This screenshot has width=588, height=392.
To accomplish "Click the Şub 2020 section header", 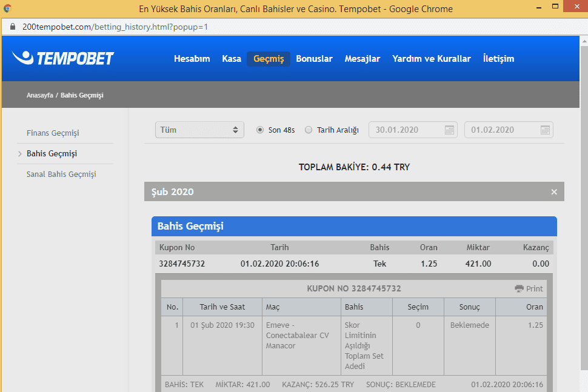I will pyautogui.click(x=354, y=192).
